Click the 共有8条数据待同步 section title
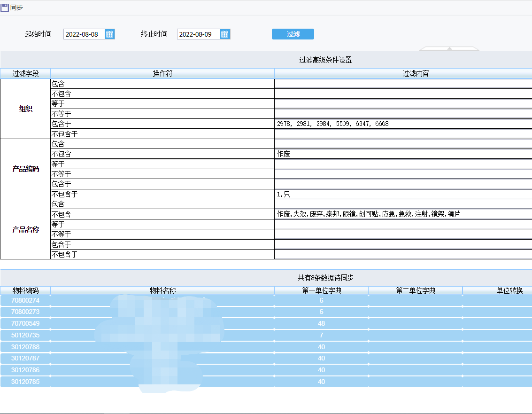This screenshot has width=532, height=414. pyautogui.click(x=325, y=278)
